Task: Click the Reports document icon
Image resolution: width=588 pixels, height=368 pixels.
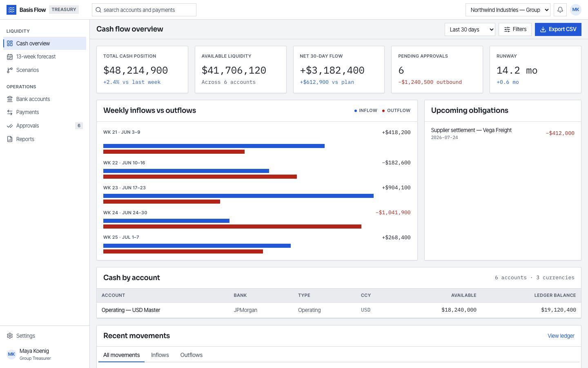Action: coord(10,139)
